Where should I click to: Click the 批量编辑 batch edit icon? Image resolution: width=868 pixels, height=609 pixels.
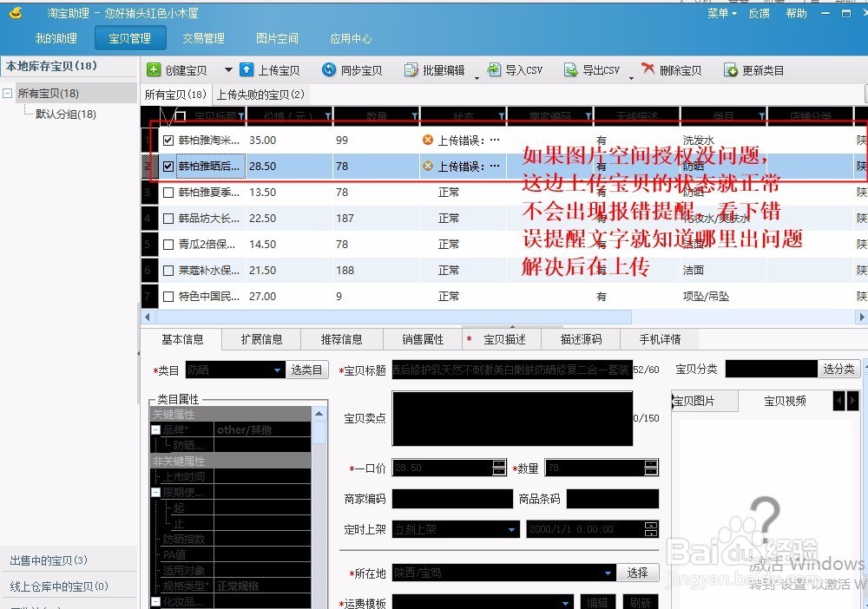411,69
